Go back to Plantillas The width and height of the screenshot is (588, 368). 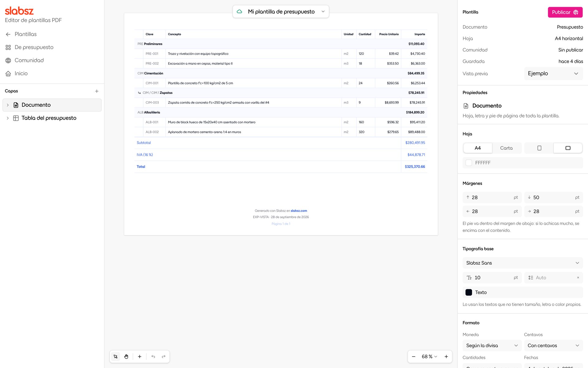pyautogui.click(x=21, y=34)
